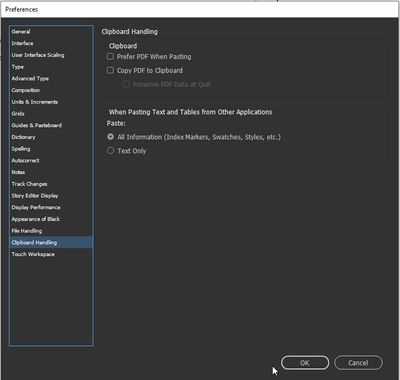Select Type preferences category
The height and width of the screenshot is (380, 400).
51,67
